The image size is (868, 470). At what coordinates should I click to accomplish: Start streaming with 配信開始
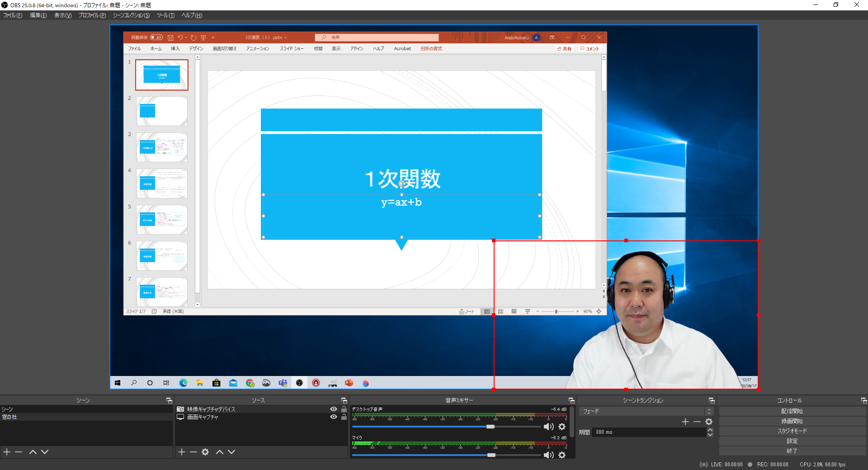[792, 411]
